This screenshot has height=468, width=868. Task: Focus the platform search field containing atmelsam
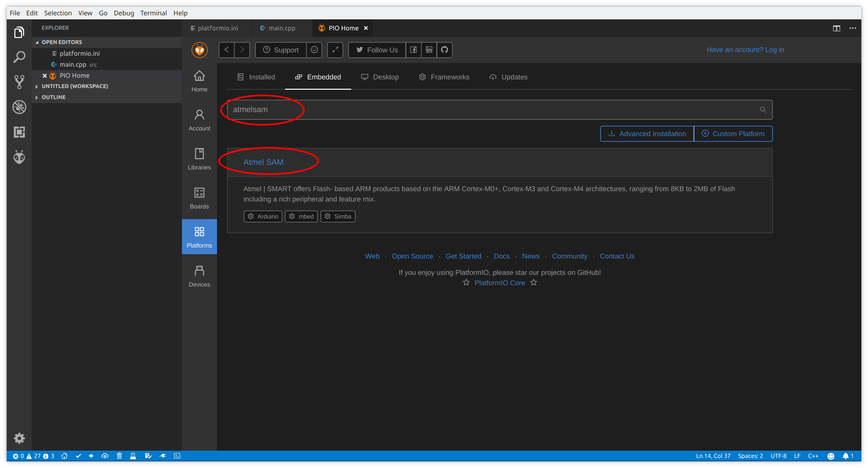pyautogui.click(x=500, y=109)
